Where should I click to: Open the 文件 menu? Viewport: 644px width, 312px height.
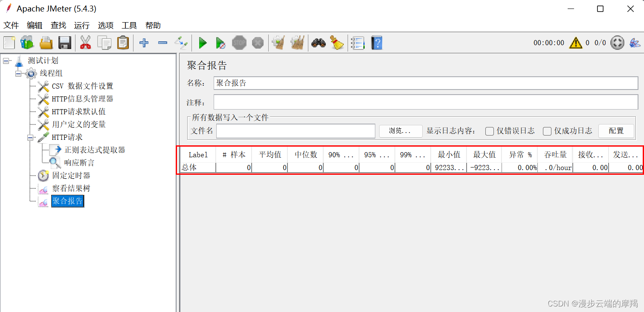pyautogui.click(x=11, y=26)
